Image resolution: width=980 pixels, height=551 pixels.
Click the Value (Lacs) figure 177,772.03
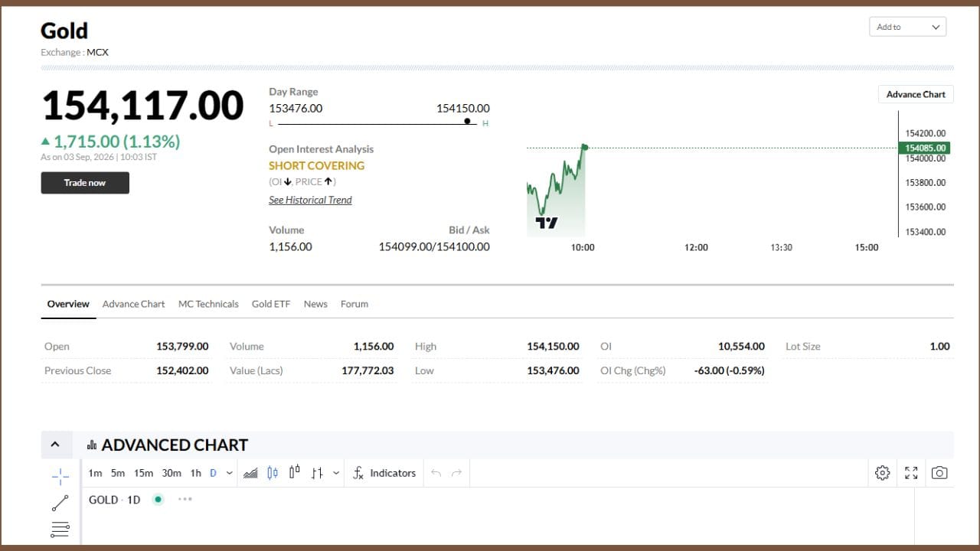(367, 370)
